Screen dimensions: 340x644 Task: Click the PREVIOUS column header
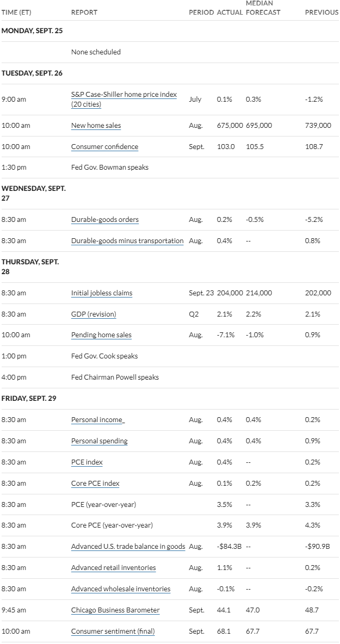click(x=322, y=13)
